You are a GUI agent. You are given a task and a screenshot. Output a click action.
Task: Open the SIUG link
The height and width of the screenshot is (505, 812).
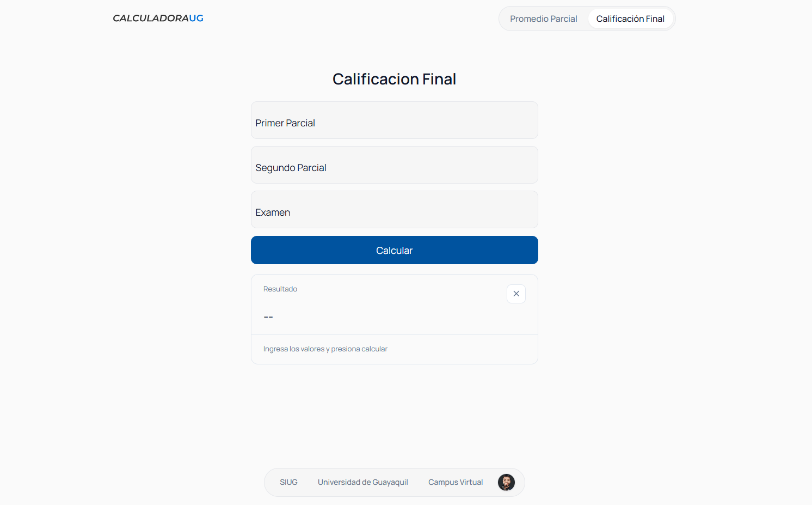288,482
